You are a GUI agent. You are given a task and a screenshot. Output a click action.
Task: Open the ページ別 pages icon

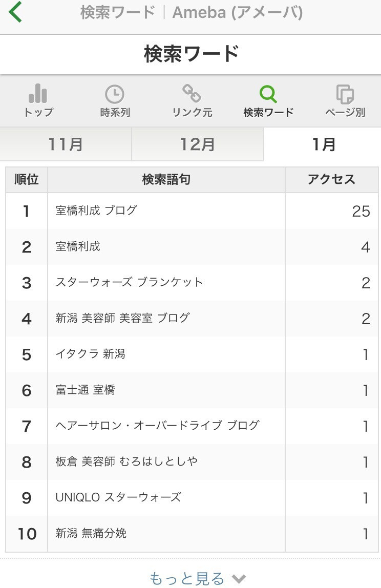click(x=345, y=95)
